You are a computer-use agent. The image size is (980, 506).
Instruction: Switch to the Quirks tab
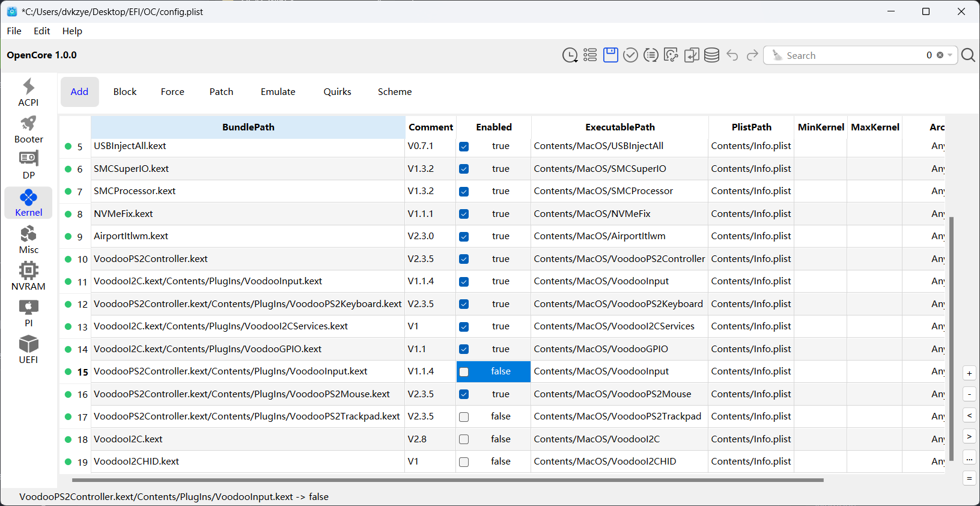[x=337, y=91]
